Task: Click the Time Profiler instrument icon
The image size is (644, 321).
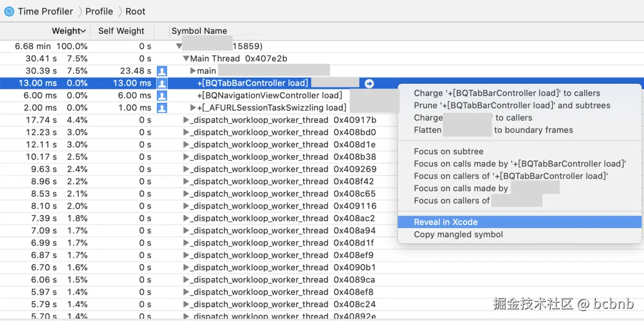Action: tap(9, 11)
